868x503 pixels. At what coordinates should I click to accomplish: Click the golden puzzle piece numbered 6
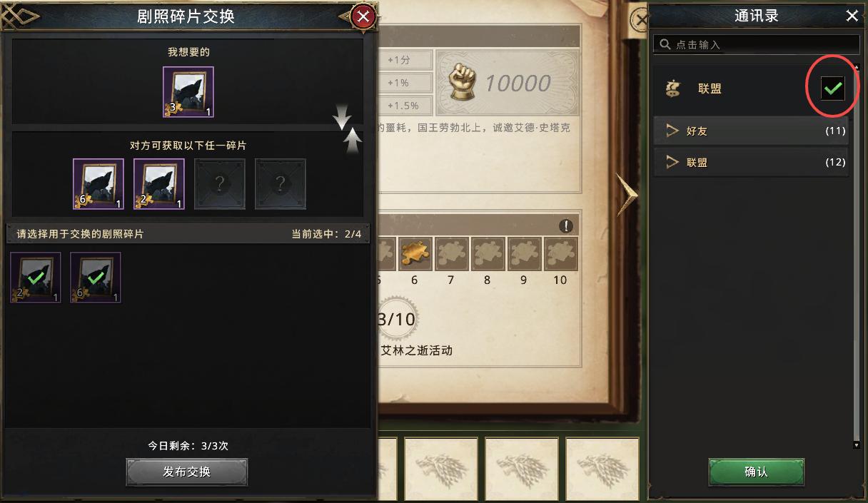[415, 253]
